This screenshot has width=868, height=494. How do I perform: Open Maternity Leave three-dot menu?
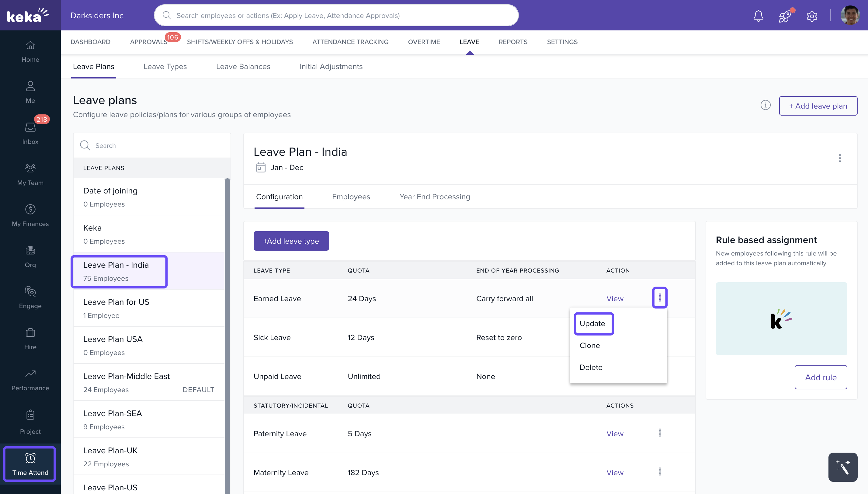660,471
